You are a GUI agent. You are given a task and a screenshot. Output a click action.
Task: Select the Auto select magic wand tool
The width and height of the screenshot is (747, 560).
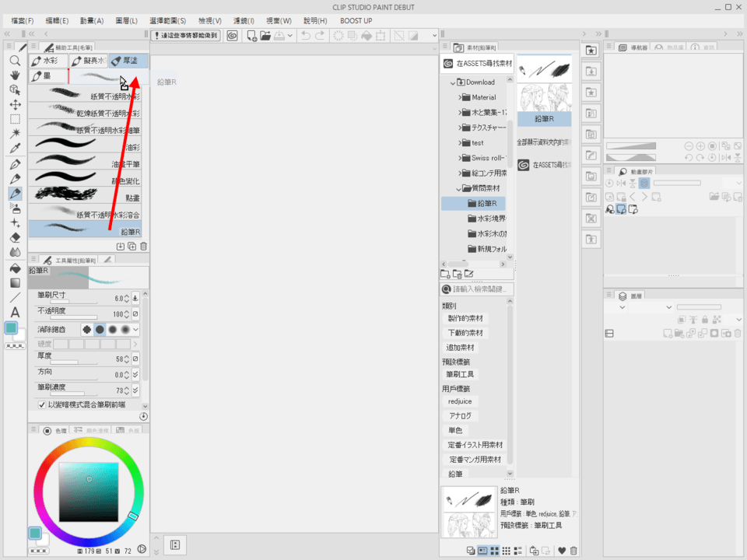click(x=15, y=134)
